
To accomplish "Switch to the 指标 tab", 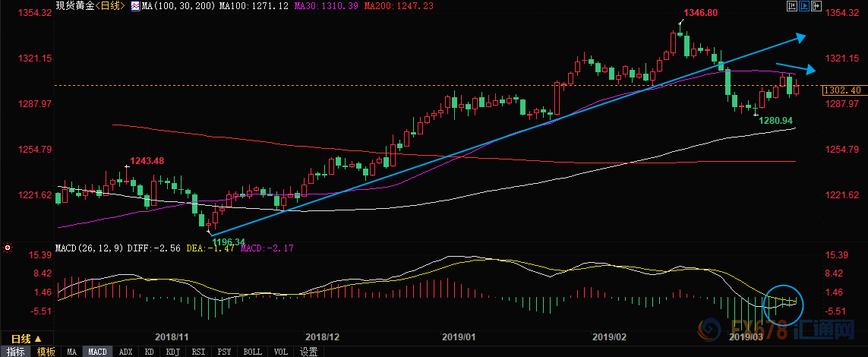I will (15, 352).
